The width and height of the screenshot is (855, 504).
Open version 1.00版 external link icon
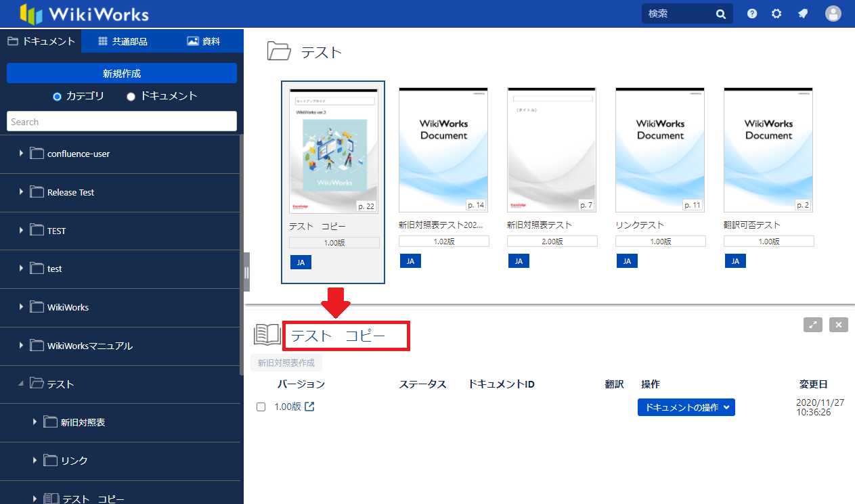(309, 407)
